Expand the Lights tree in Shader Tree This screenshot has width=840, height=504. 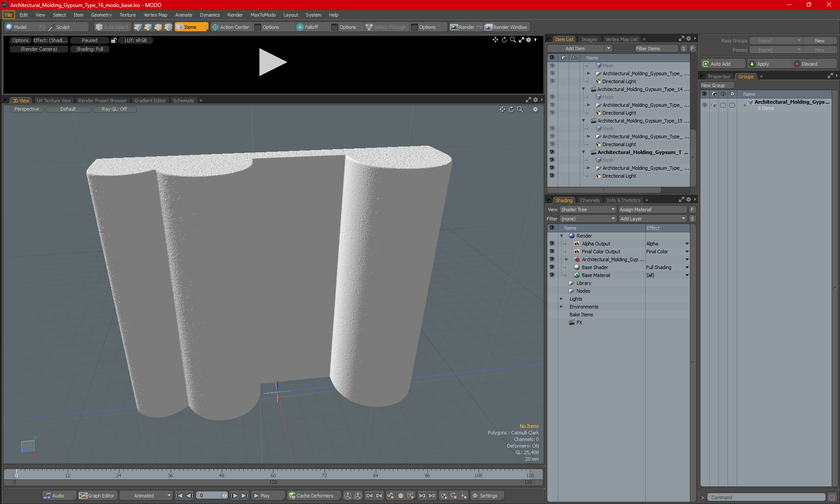pos(561,299)
